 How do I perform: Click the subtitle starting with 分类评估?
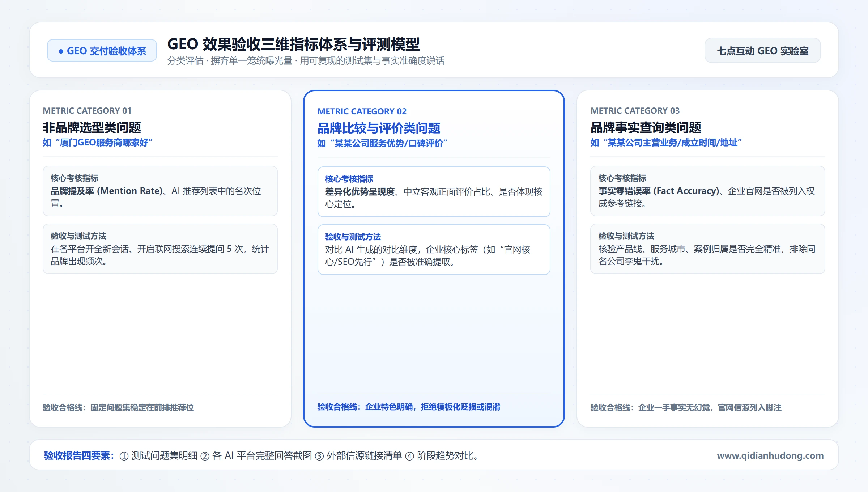[306, 61]
